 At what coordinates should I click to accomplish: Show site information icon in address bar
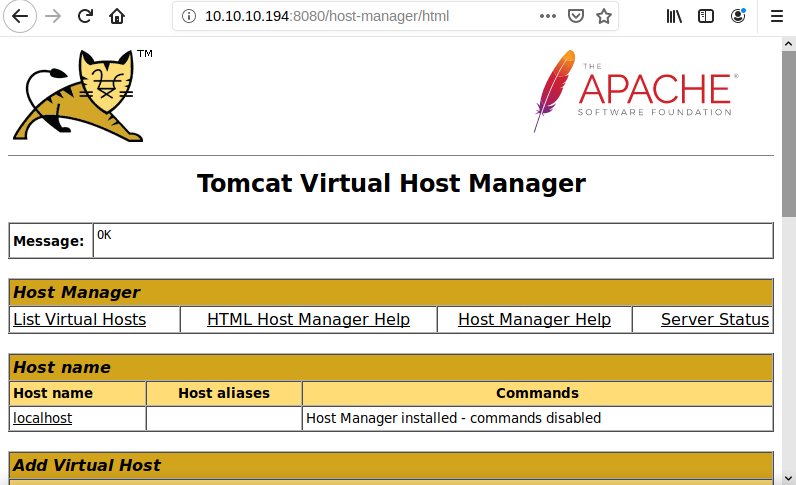(x=188, y=16)
